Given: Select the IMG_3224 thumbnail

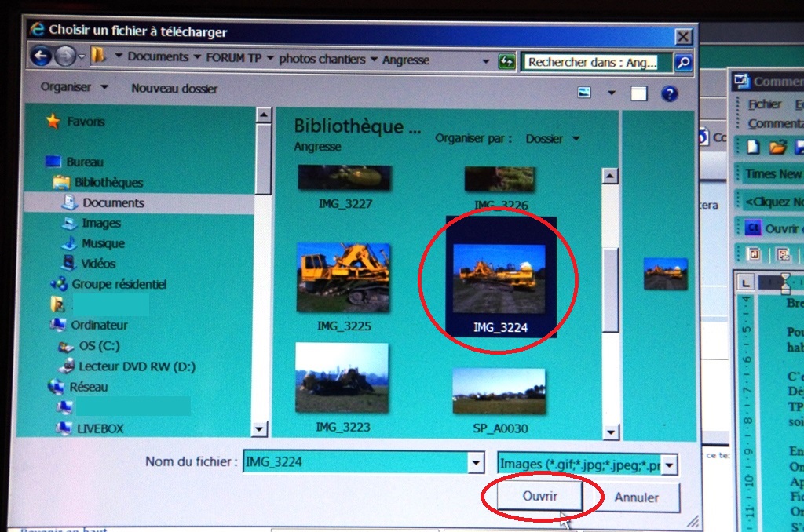Looking at the screenshot, I should [x=500, y=277].
